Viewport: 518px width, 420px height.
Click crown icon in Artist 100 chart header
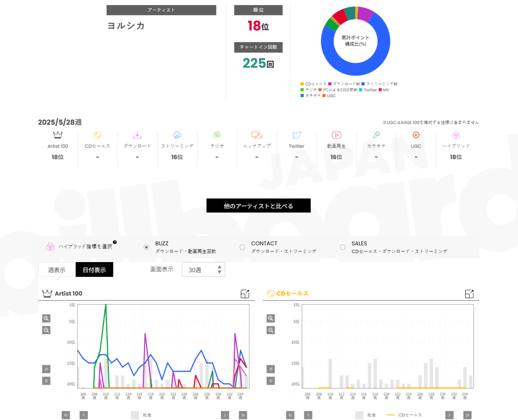pos(47,294)
